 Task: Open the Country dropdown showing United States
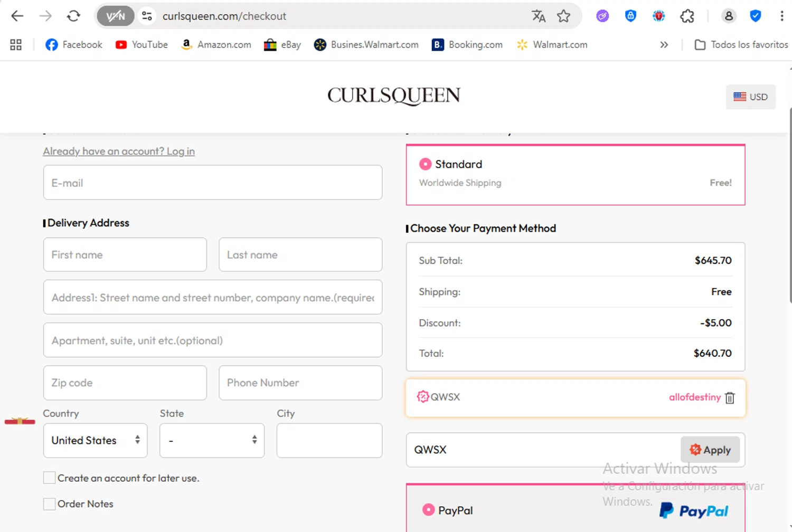click(96, 440)
